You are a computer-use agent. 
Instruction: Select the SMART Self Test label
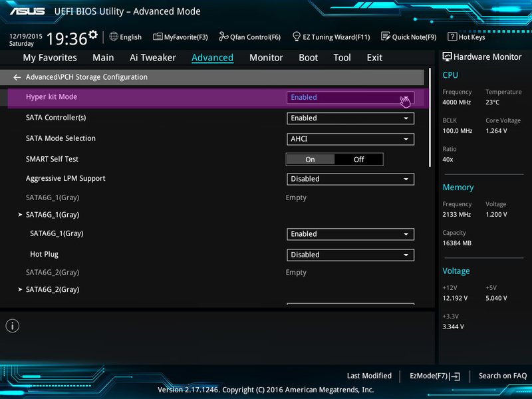click(53, 159)
